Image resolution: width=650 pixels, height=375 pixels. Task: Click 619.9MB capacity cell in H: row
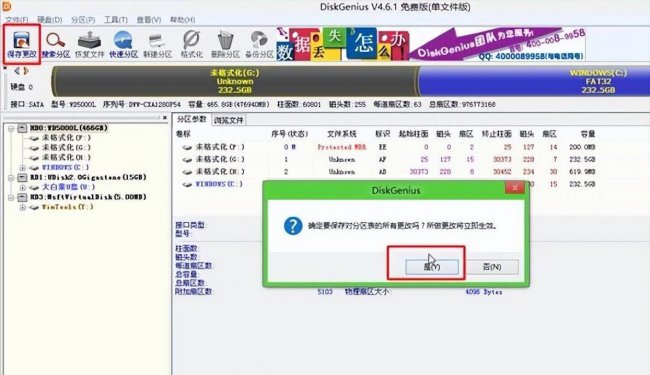tap(582, 172)
